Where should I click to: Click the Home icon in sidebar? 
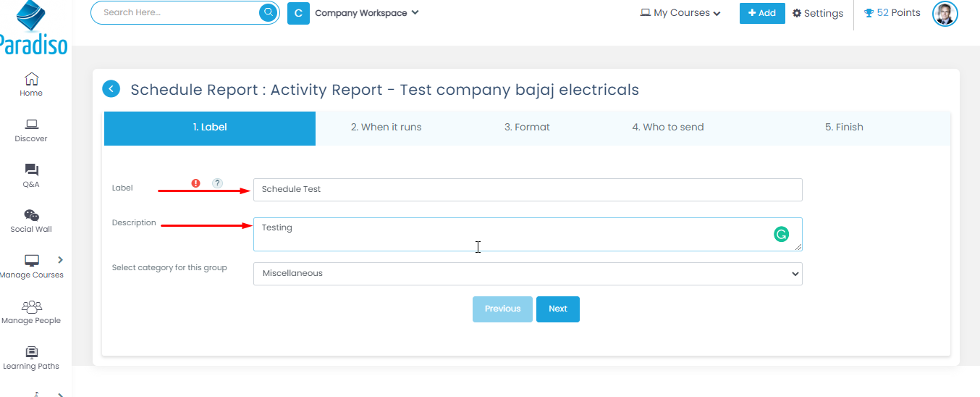31,79
